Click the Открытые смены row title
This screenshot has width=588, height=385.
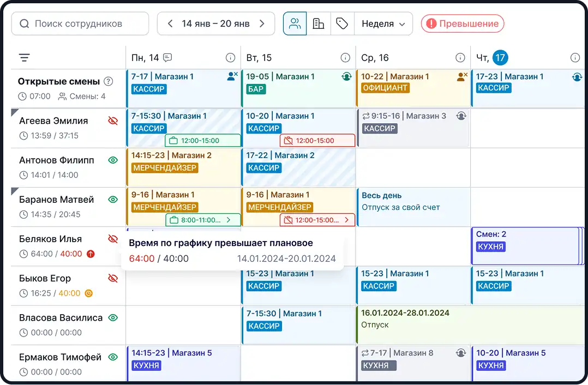tap(59, 81)
